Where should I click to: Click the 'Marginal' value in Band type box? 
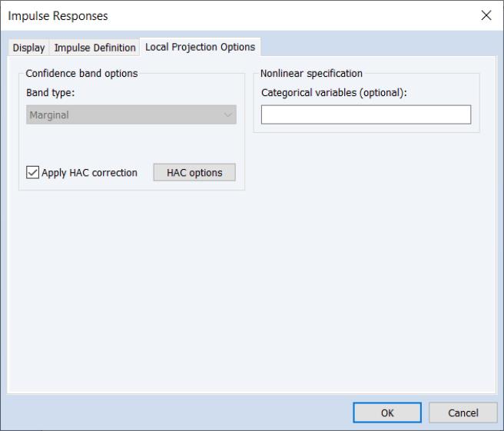coord(49,115)
